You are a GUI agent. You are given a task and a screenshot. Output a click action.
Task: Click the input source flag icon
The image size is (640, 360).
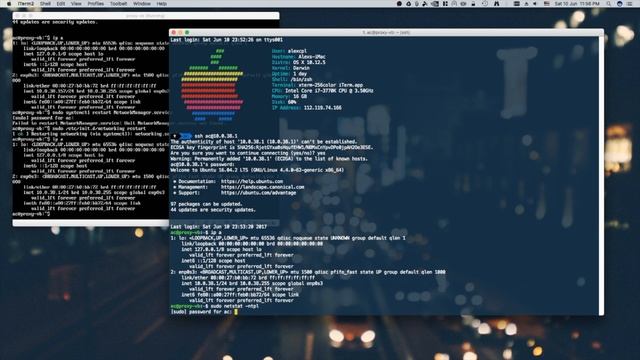(x=547, y=4)
